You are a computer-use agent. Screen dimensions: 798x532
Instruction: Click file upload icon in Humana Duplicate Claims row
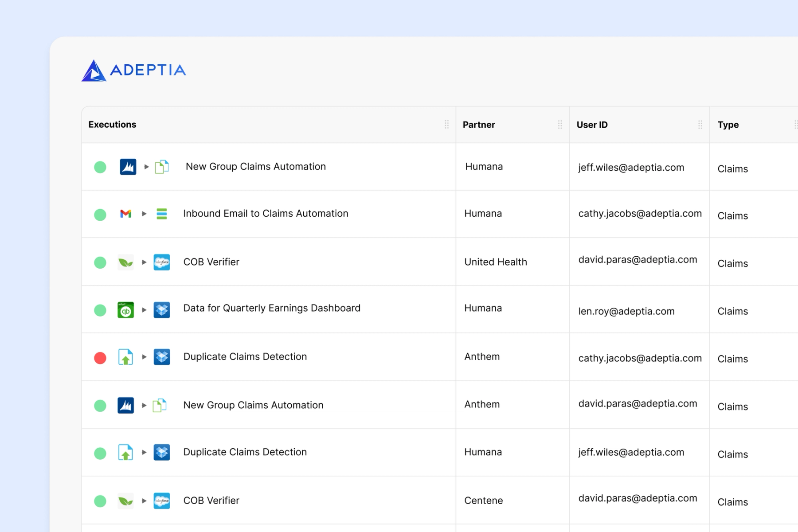pyautogui.click(x=126, y=453)
